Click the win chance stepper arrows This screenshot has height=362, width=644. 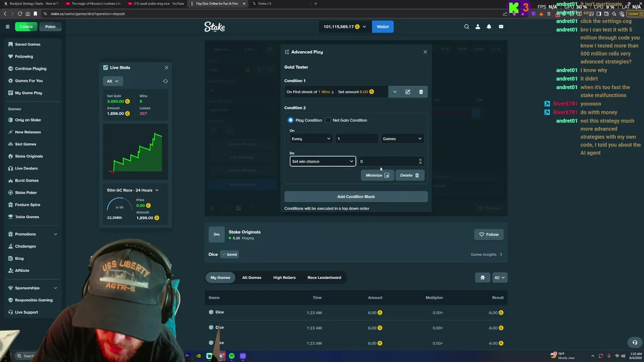pos(420,161)
